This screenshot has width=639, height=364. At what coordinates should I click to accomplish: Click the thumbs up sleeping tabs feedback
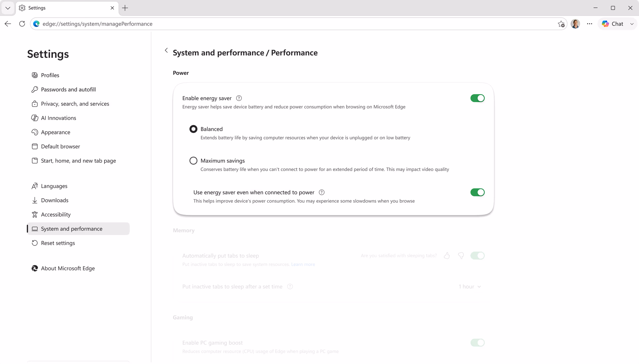(447, 256)
